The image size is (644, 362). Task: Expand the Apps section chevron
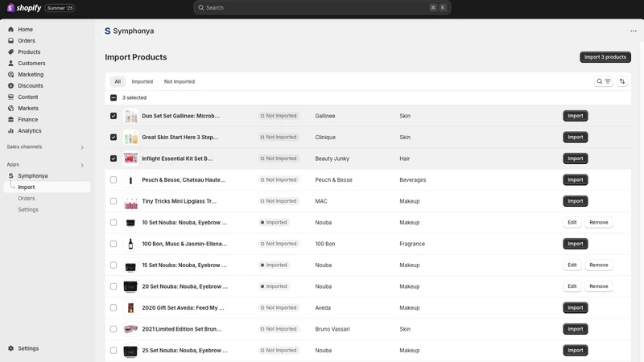pyautogui.click(x=82, y=165)
